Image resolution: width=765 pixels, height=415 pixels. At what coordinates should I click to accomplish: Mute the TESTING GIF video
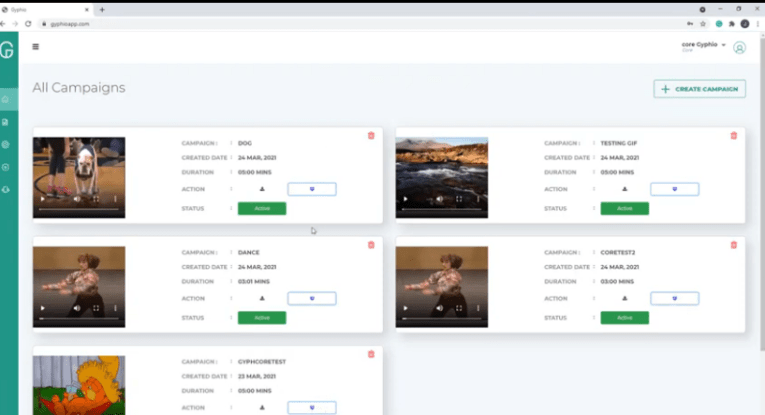440,199
